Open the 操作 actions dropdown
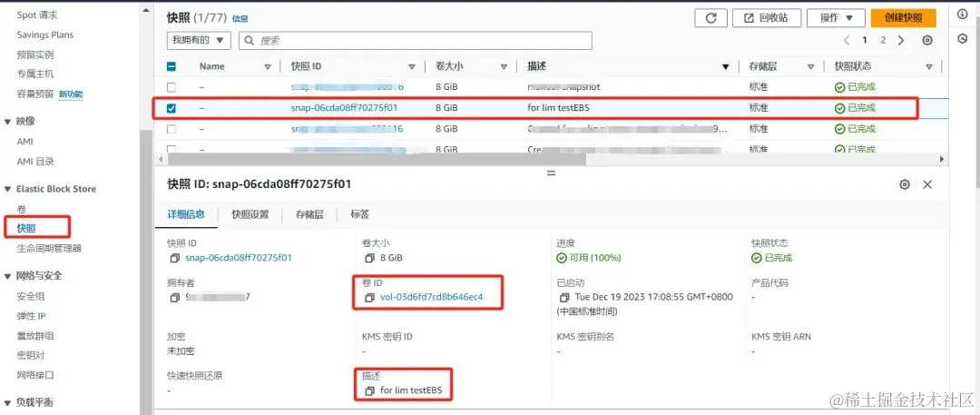The width and height of the screenshot is (980, 415). coord(836,18)
